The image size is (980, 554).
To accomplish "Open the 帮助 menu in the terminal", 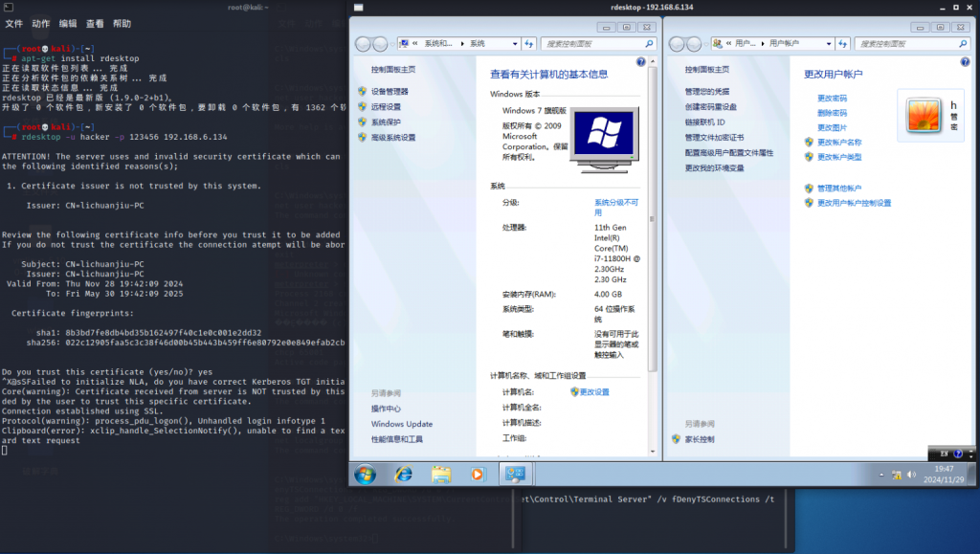I will [122, 24].
